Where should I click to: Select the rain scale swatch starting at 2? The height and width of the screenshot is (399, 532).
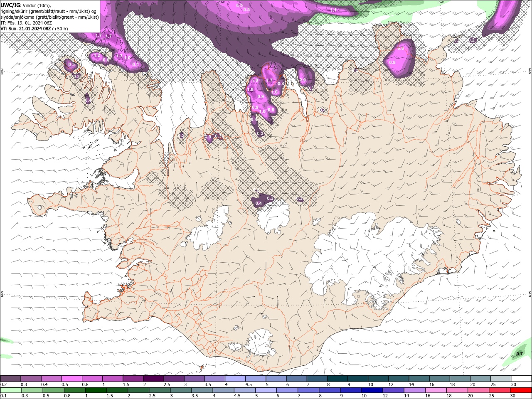coord(138,390)
